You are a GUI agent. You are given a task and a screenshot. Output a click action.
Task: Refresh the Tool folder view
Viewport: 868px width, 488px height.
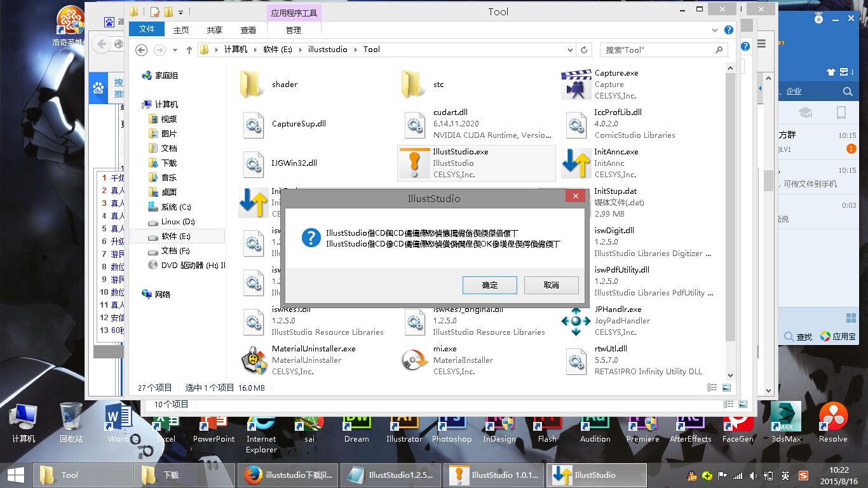pyautogui.click(x=585, y=50)
